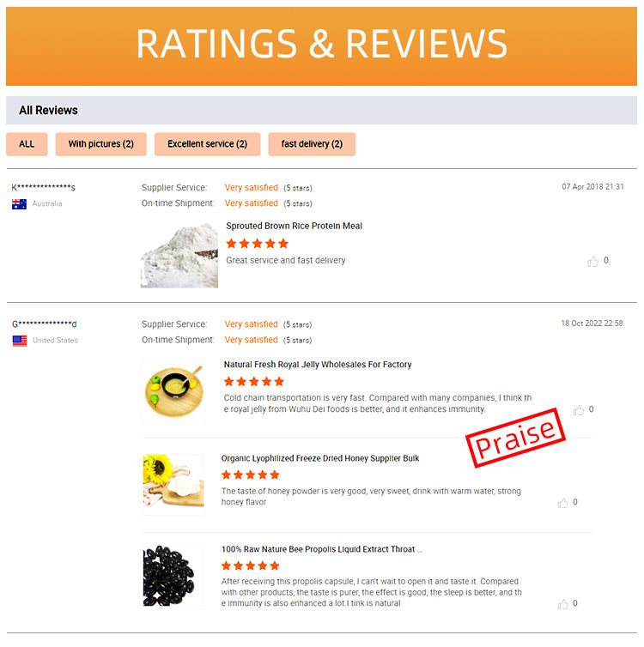Image resolution: width=644 pixels, height=647 pixels.
Task: Click the red Praise stamp
Action: (515, 438)
